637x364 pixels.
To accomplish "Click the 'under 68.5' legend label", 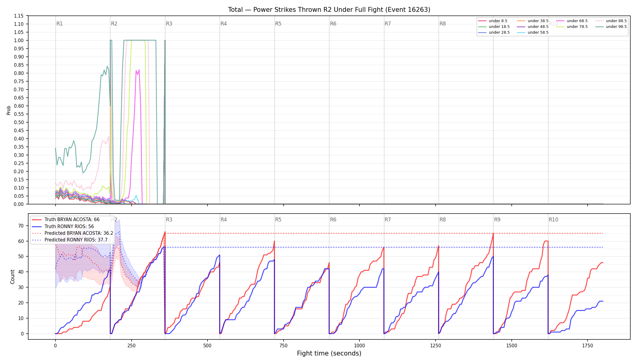I will (x=577, y=21).
